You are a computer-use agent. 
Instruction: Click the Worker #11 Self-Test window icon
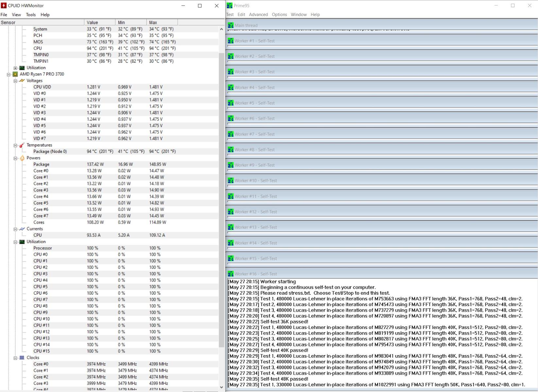[231, 196]
